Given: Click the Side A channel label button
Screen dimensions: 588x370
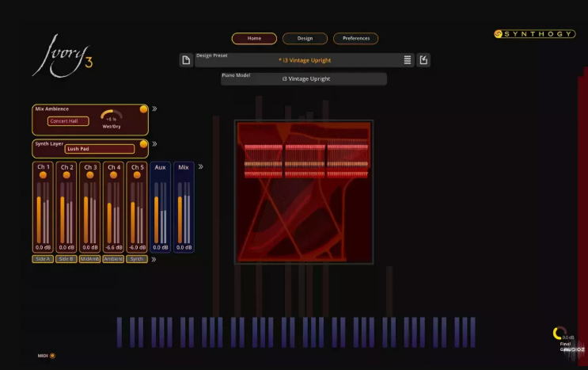Looking at the screenshot, I should 43,259.
